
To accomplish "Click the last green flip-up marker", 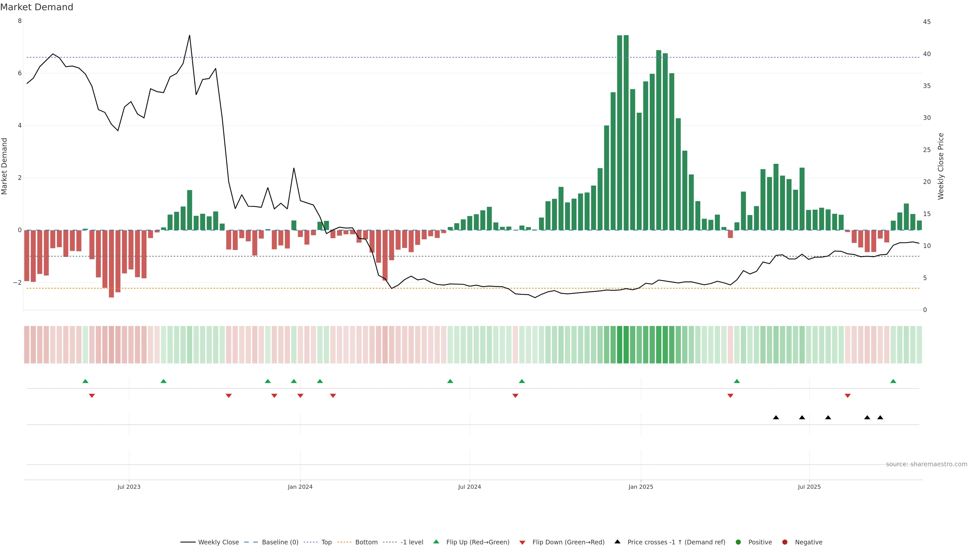I will click(893, 381).
